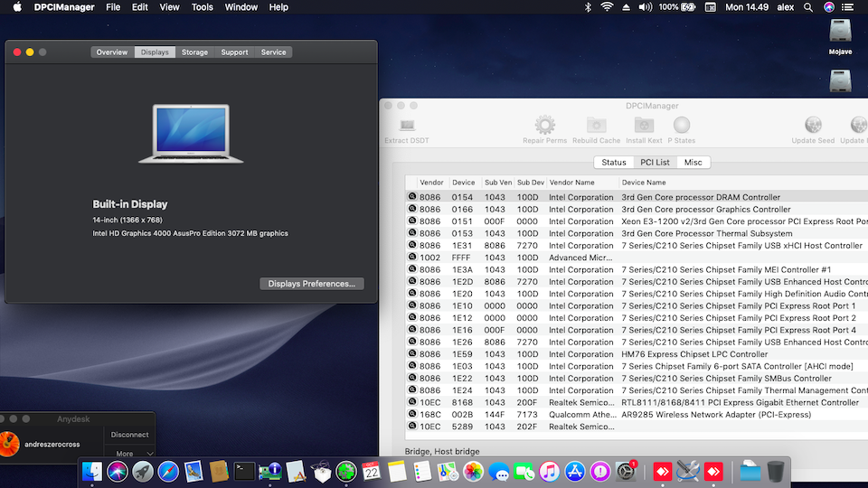Select the Realtek RTL8111 Ethernet Controller row

(633, 402)
